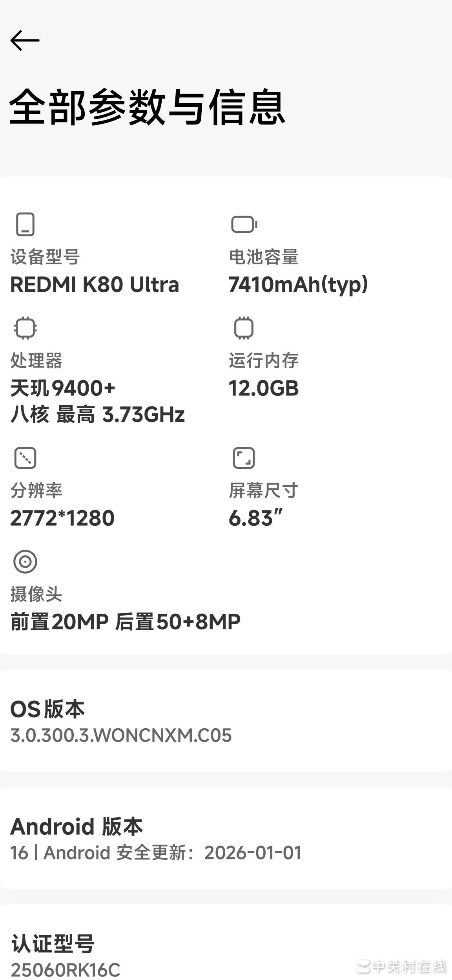Tap the 25060RK16C certification number
Image resolution: width=452 pixels, height=980 pixels.
click(65, 970)
